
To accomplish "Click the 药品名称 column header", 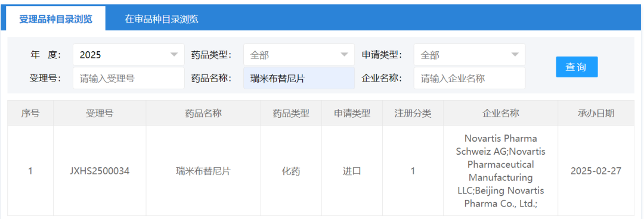I will pos(203,113).
